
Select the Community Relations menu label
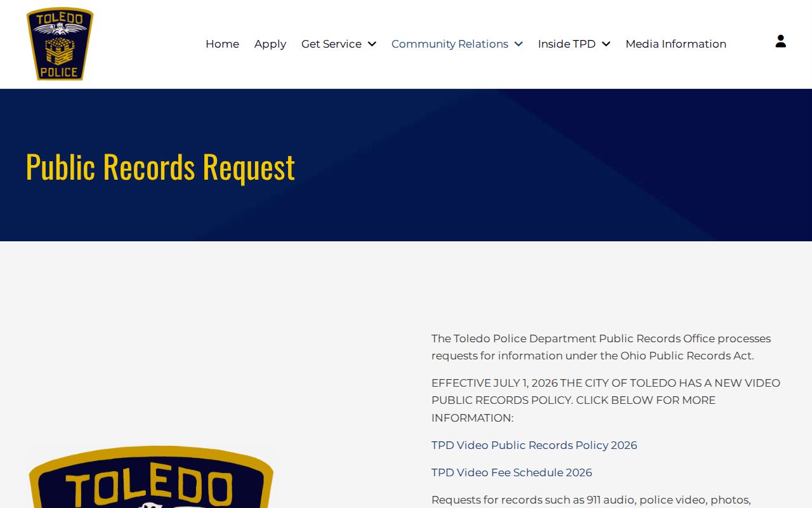pos(450,44)
